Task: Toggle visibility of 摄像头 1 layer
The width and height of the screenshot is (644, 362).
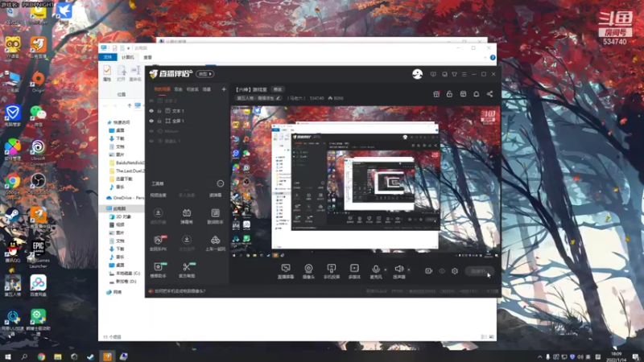Action: 151,142
